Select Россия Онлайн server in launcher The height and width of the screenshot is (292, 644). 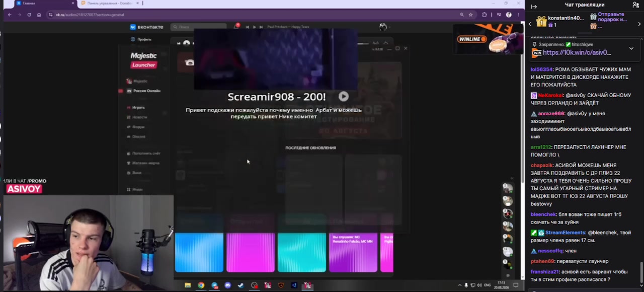(x=144, y=91)
